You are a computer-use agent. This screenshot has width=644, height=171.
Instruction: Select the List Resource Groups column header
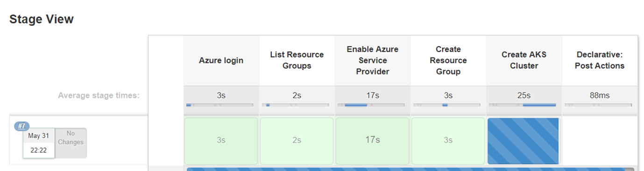(x=297, y=60)
